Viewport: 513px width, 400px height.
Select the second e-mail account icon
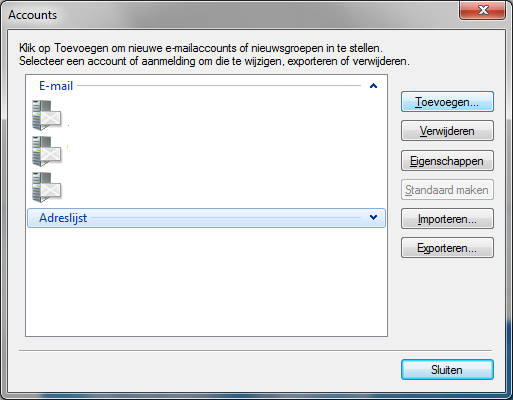point(47,151)
